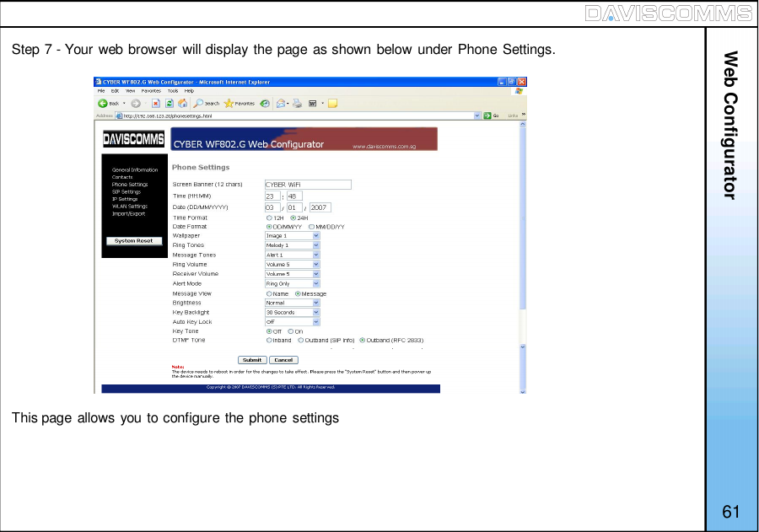Click the Refresh page icon
The image size is (759, 532).
[170, 104]
